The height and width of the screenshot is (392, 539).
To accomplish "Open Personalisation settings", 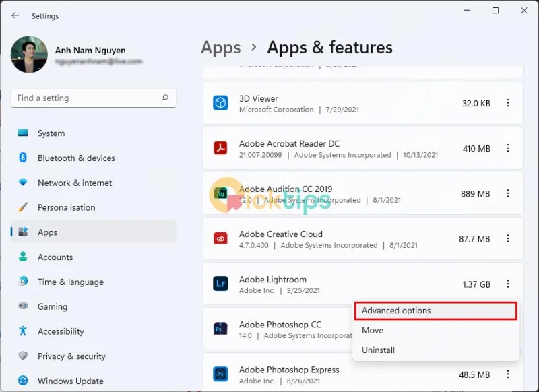I will (x=94, y=207).
